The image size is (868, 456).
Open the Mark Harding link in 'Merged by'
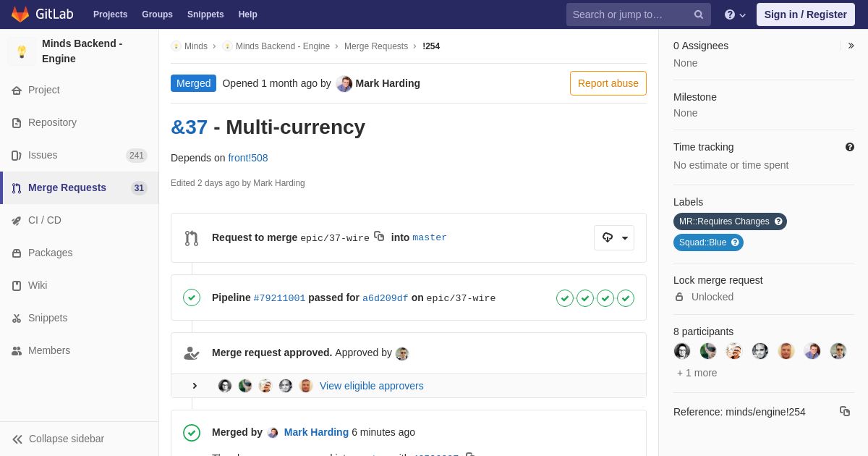coord(316,432)
